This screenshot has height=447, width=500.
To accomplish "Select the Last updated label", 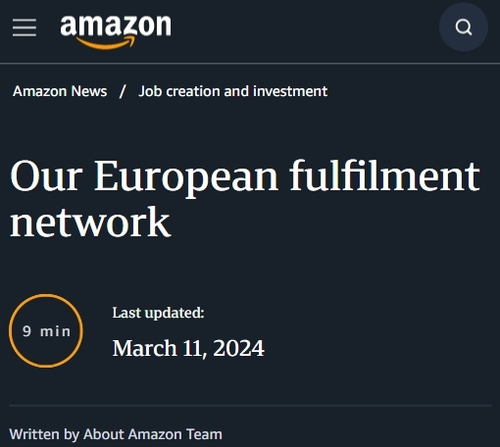I will pos(158,313).
